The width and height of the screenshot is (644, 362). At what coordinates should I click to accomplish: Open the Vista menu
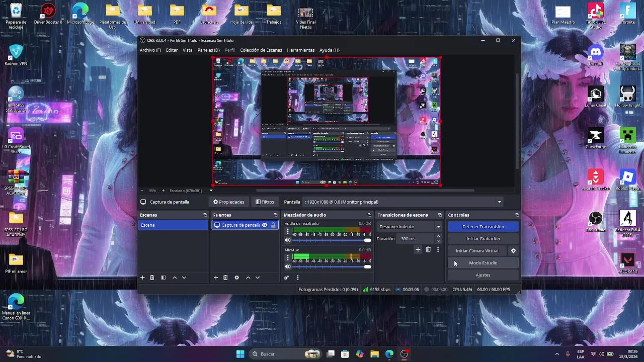coord(188,50)
